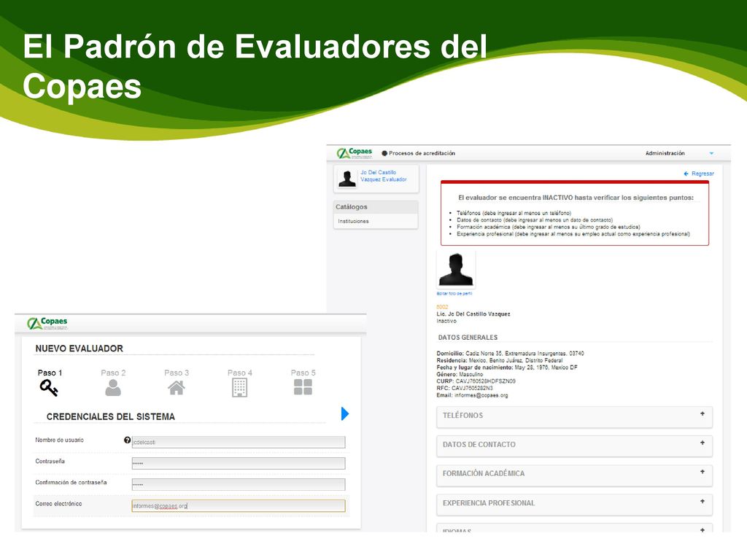The image size is (747, 560).
Task: Click the Paso 5 step label
Action: [x=303, y=373]
